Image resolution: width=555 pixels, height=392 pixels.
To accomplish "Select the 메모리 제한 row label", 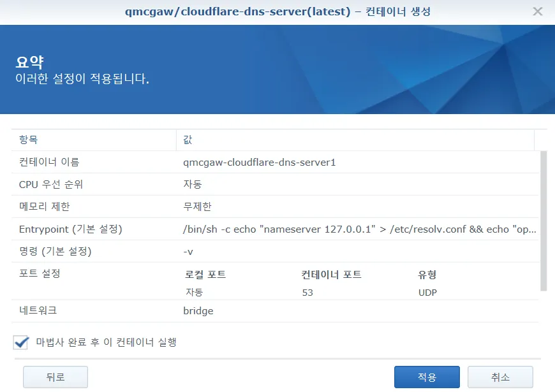I will click(x=44, y=207).
